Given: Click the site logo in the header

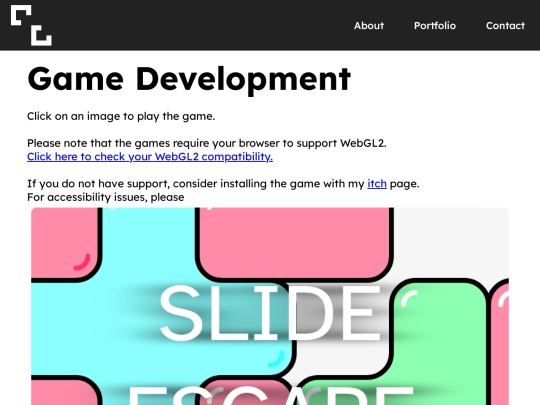Looking at the screenshot, I should [31, 25].
